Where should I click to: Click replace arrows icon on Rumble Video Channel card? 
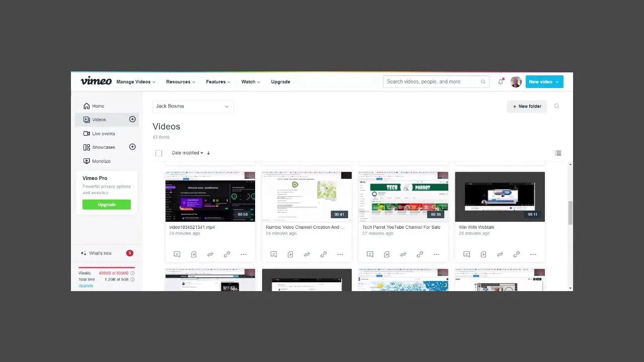click(x=307, y=254)
